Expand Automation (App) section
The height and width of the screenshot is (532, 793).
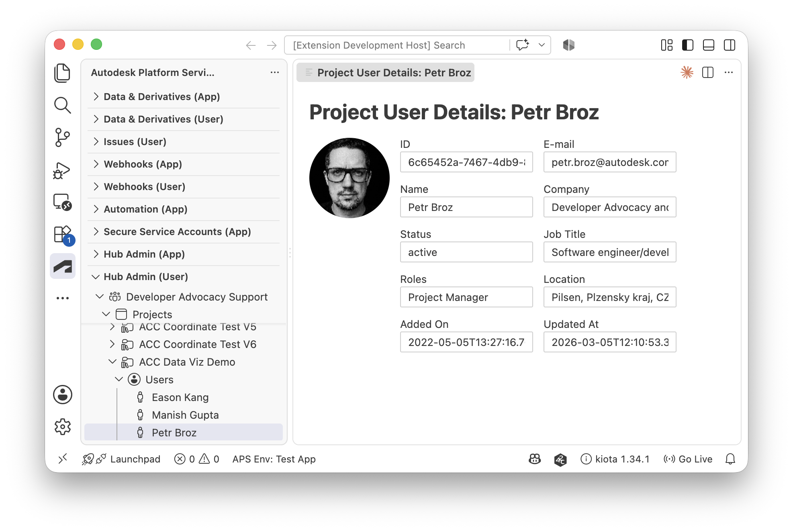(184, 209)
